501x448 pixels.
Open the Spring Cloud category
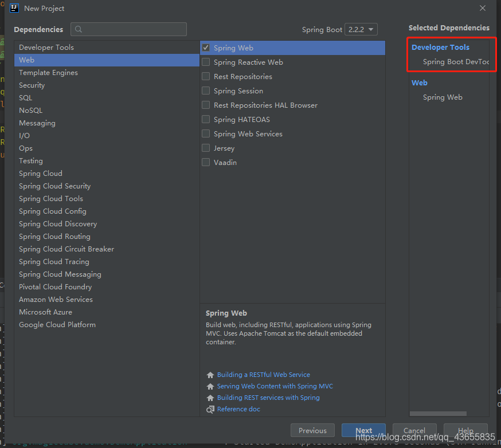coord(107,174)
